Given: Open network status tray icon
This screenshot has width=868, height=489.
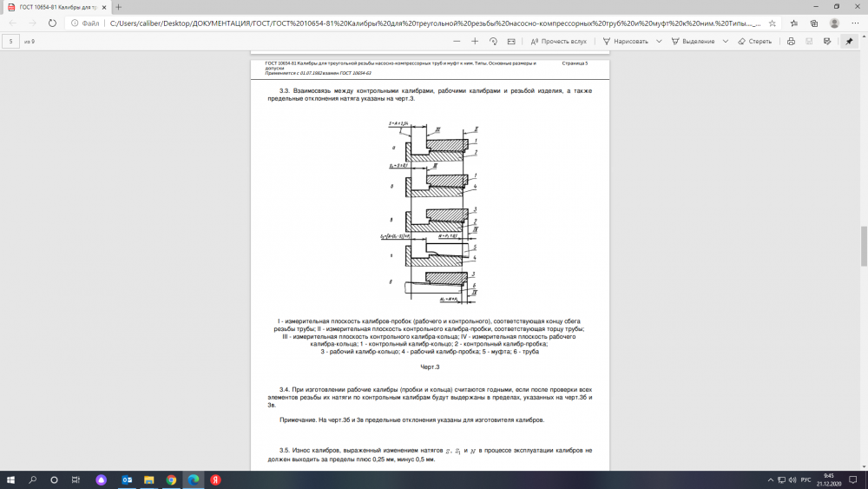Looking at the screenshot, I should (782, 480).
